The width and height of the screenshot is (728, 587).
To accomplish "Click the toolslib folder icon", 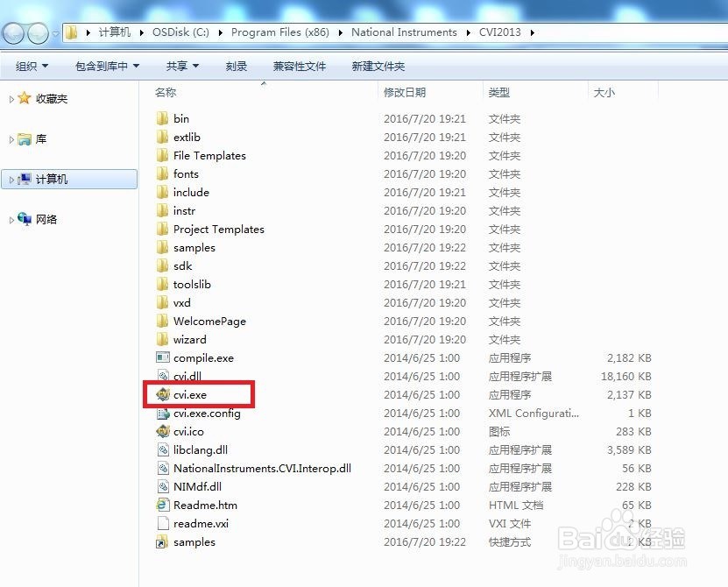I will point(162,284).
